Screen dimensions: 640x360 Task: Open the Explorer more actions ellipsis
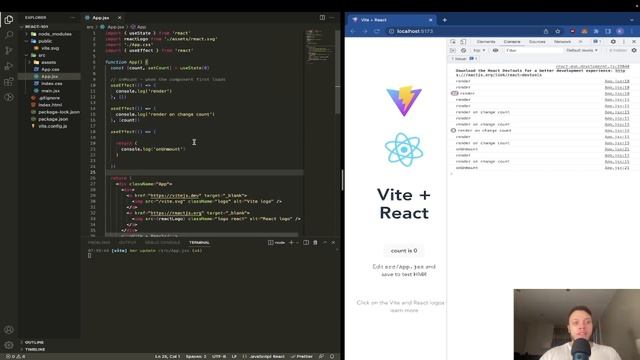pos(73,18)
